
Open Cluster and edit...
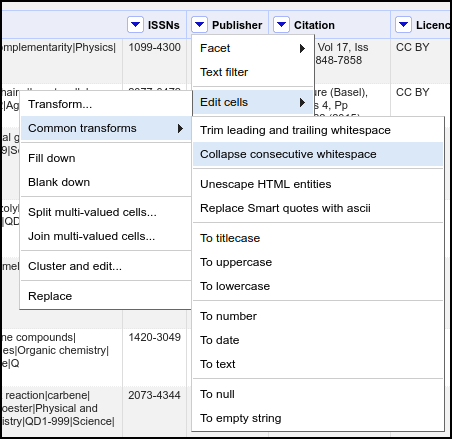pos(106,266)
